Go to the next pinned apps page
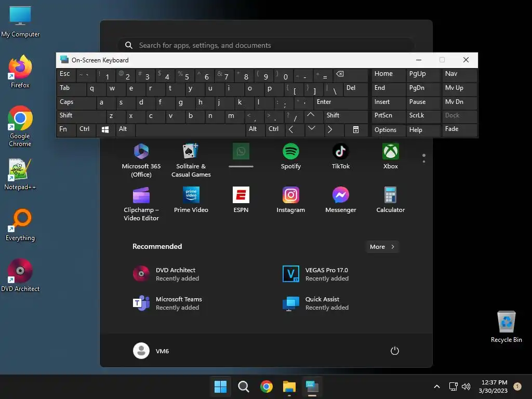Screen dimensions: 532x399 click(x=424, y=162)
